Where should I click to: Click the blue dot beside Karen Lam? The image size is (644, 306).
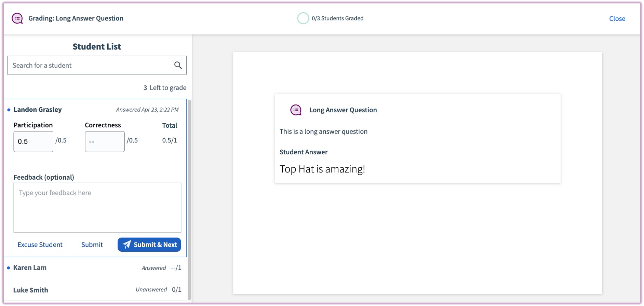(x=9, y=268)
